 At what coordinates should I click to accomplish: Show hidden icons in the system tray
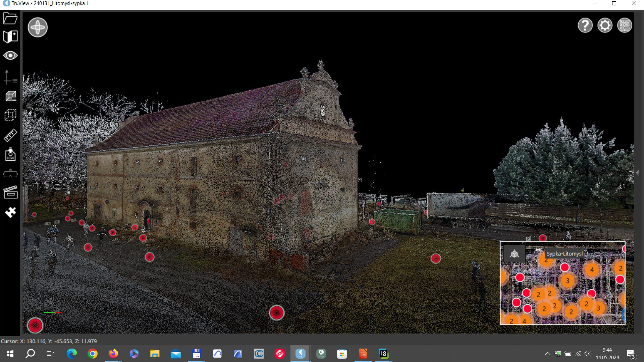547,353
